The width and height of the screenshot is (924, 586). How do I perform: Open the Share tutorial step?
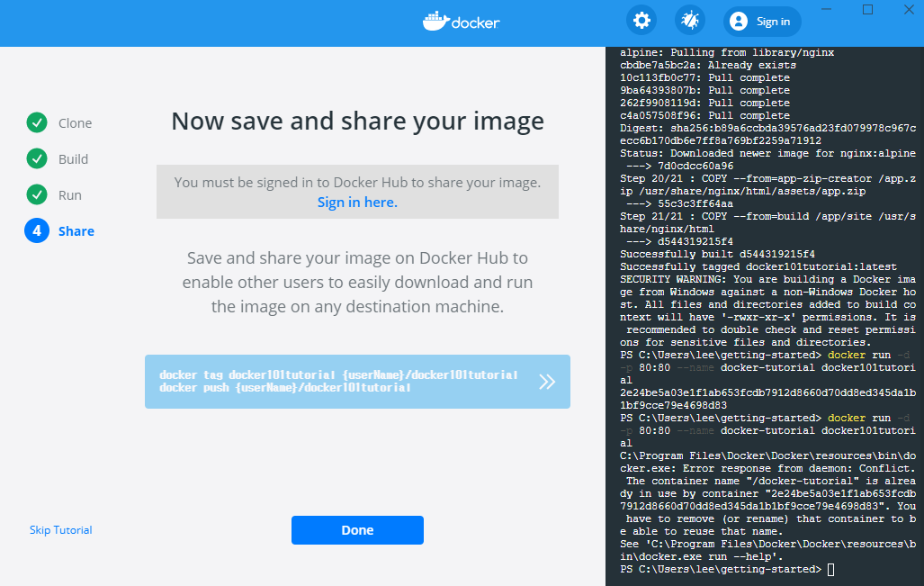coord(76,231)
